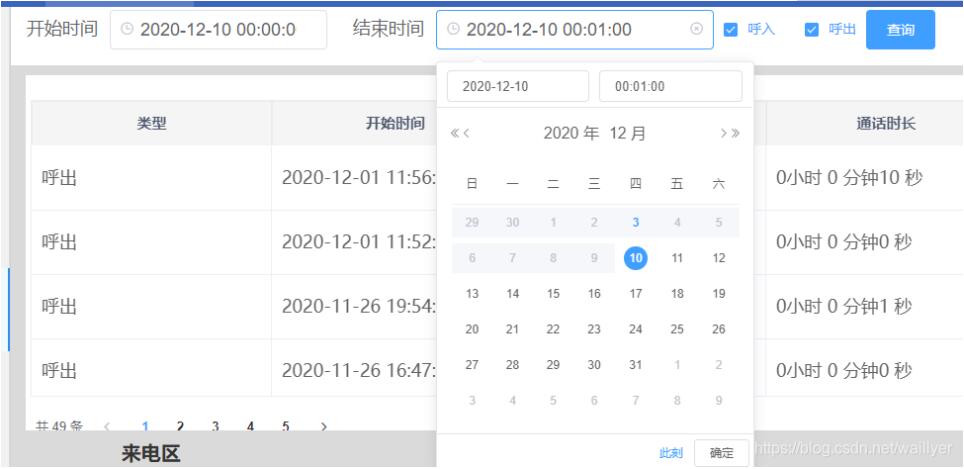Open the time picker field showing 00:01:00
Image resolution: width=964 pixels, height=469 pixels.
[670, 86]
